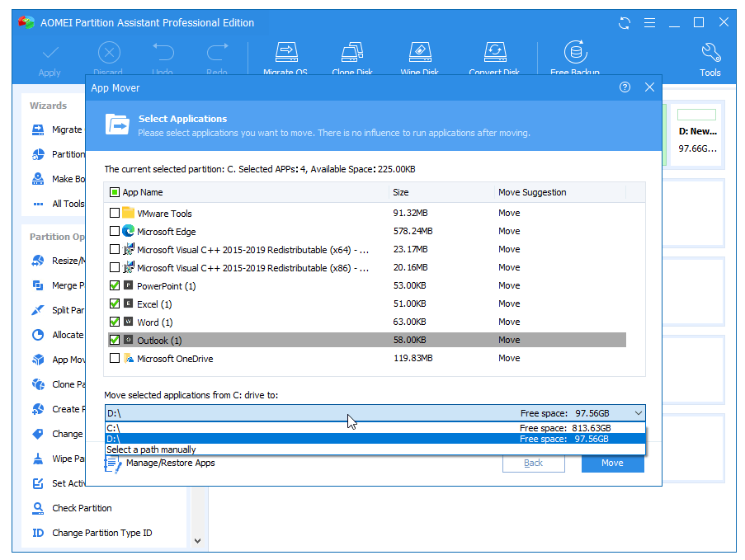This screenshot has height=560, width=745.
Task: Select the Check Partition sidebar icon
Action: pos(38,508)
